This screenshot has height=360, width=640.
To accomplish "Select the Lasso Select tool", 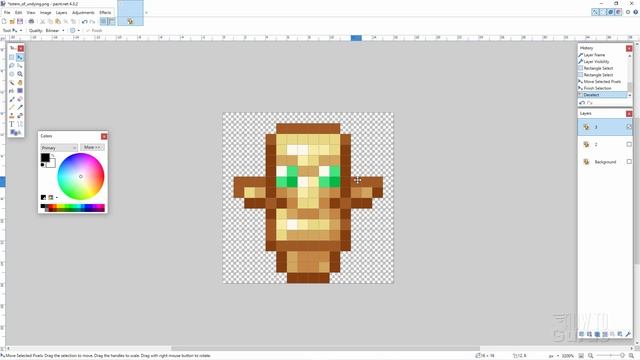I will [x=12, y=66].
